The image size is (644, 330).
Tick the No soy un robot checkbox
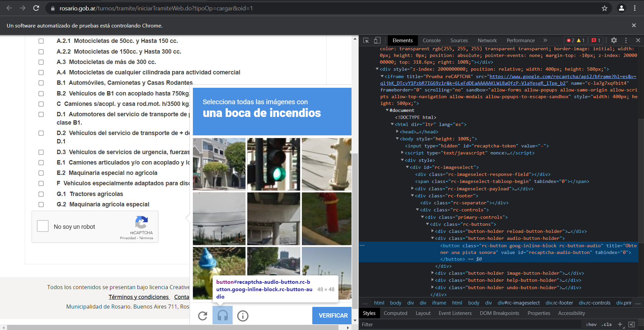tap(43, 226)
